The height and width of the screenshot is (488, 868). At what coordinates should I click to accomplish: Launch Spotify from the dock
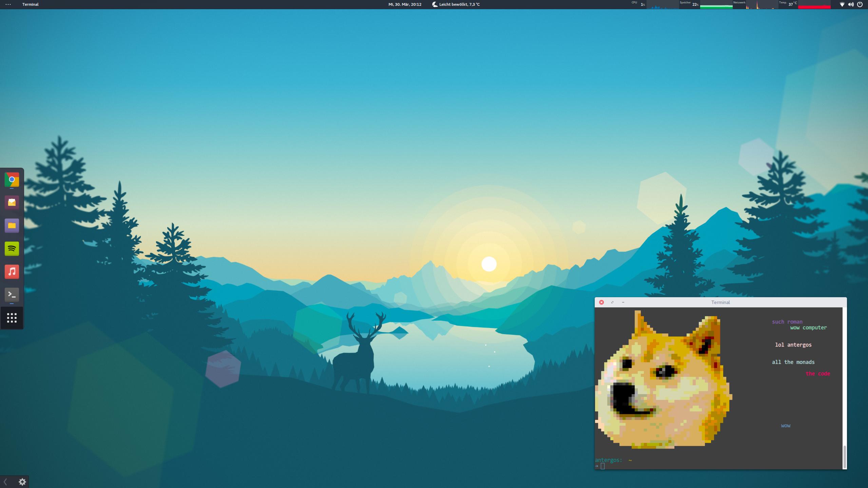[x=12, y=249]
